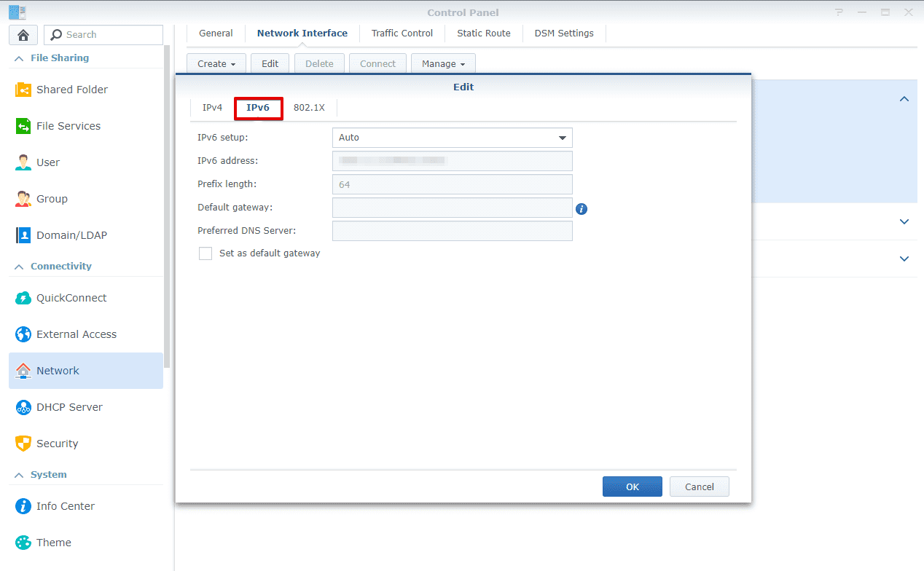Image resolution: width=924 pixels, height=571 pixels.
Task: Select File Services in the sidebar
Action: (x=68, y=125)
